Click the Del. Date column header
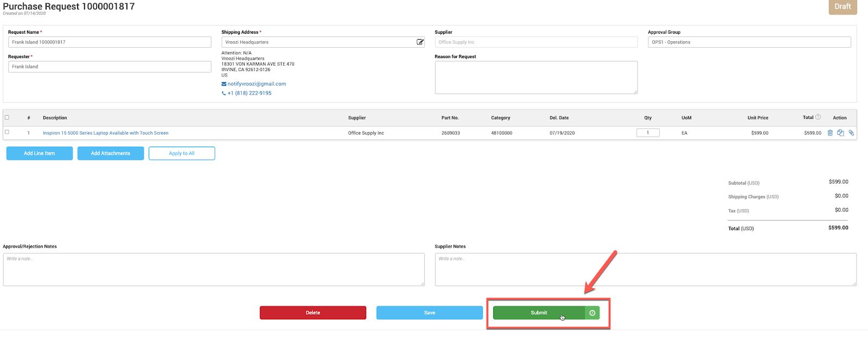 tap(559, 117)
